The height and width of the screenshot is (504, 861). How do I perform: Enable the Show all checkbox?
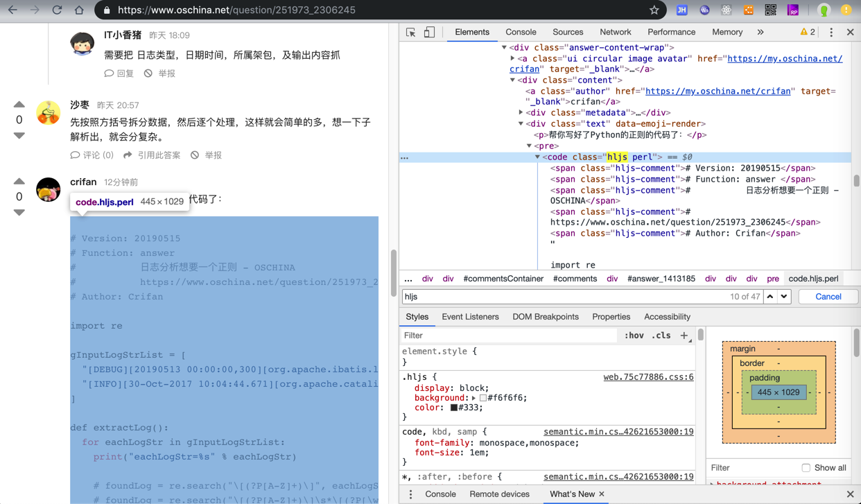click(x=806, y=468)
